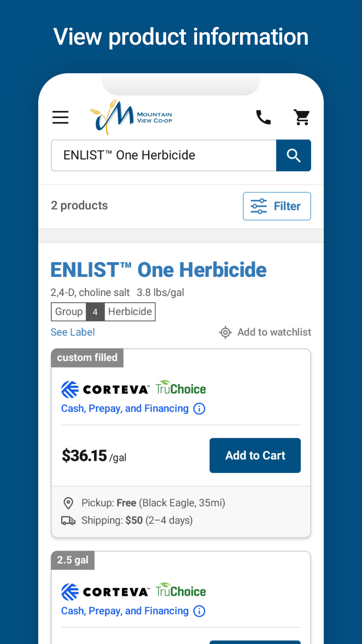Click the Mountain View Co-op logo
362x644 pixels.
coord(131,117)
